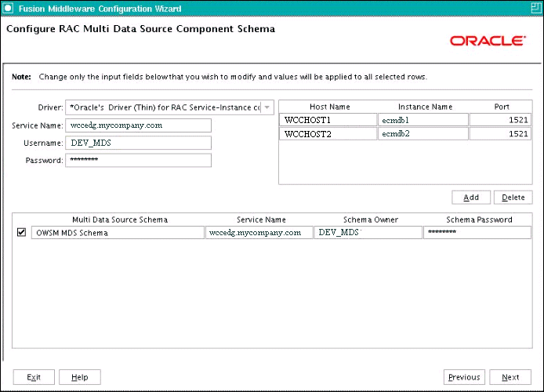Click the Host Name column header
The height and width of the screenshot is (392, 544).
[x=329, y=107]
